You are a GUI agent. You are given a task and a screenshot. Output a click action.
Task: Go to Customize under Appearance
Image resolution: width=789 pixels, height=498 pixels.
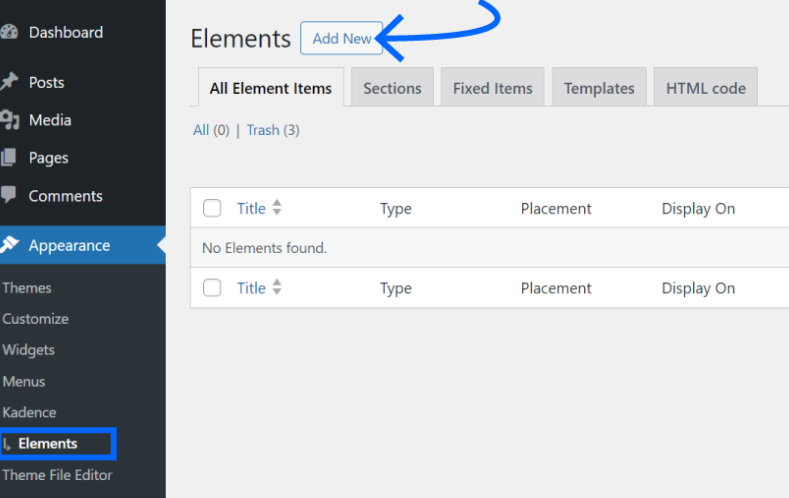pyautogui.click(x=35, y=319)
